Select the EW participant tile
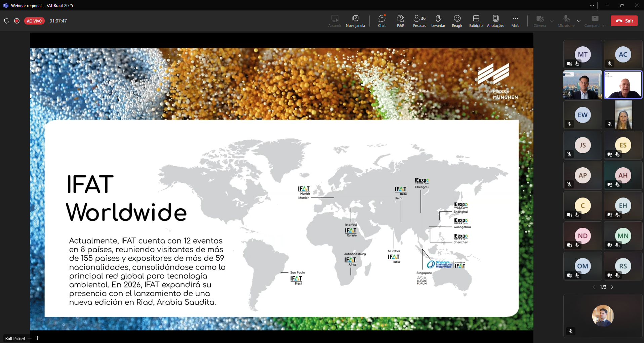Screen dimensions: 644x343 click(x=583, y=115)
